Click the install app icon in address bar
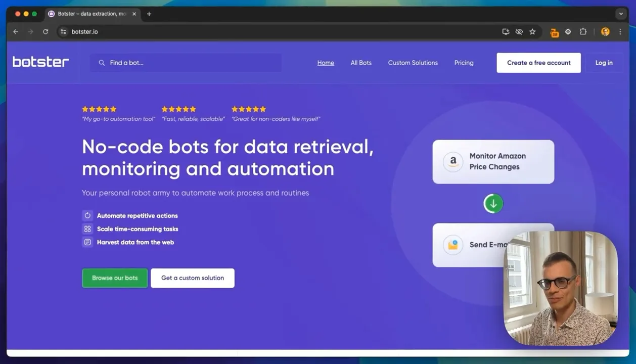 click(x=506, y=31)
